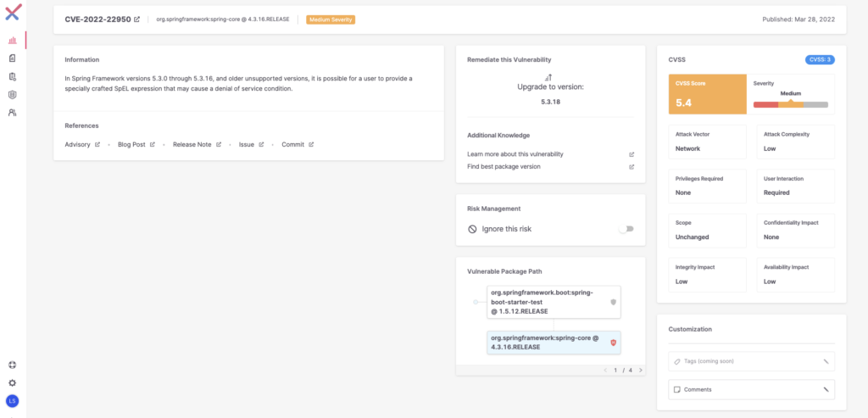Click red shield icon on spring-core node
The height and width of the screenshot is (418, 868).
[x=613, y=343]
